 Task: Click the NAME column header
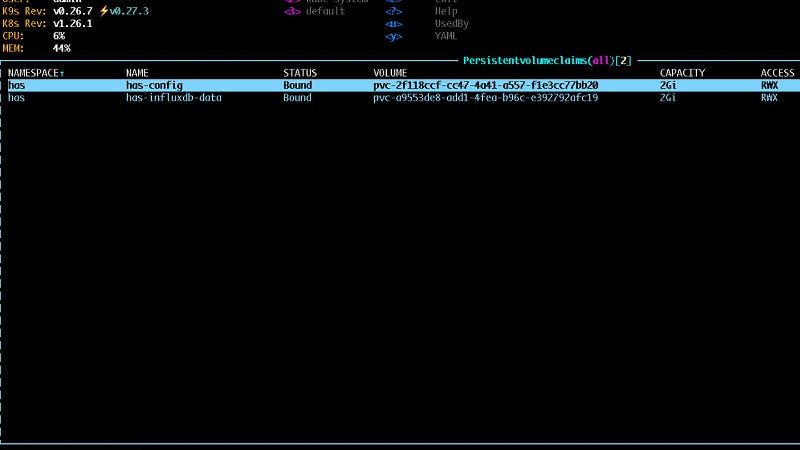(x=137, y=73)
